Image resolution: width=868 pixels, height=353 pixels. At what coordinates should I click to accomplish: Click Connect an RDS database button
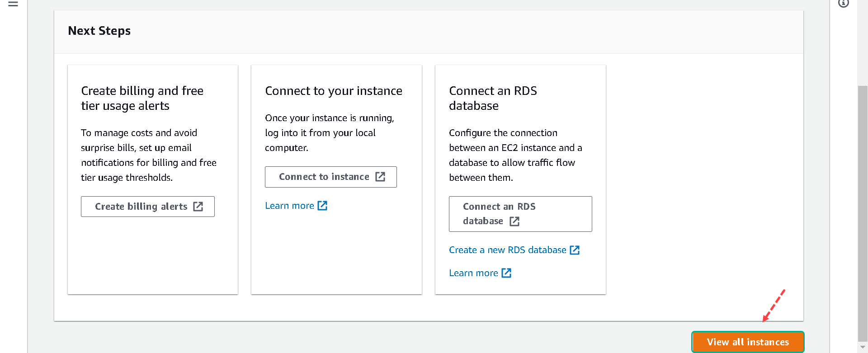pyautogui.click(x=520, y=214)
